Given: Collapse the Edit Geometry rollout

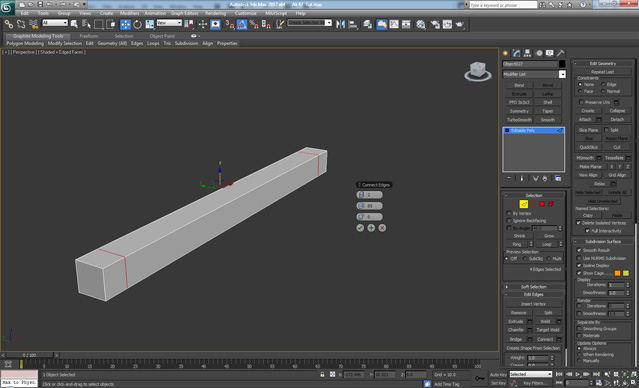Looking at the screenshot, I should pos(603,64).
